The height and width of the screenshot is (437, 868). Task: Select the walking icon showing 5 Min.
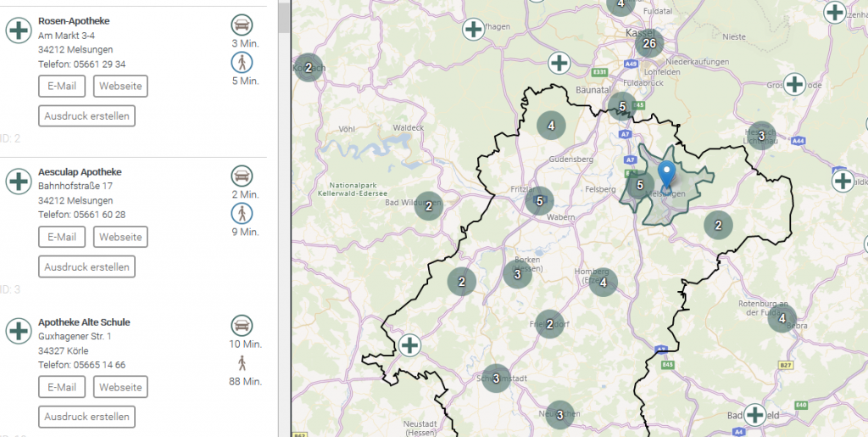coord(242,63)
